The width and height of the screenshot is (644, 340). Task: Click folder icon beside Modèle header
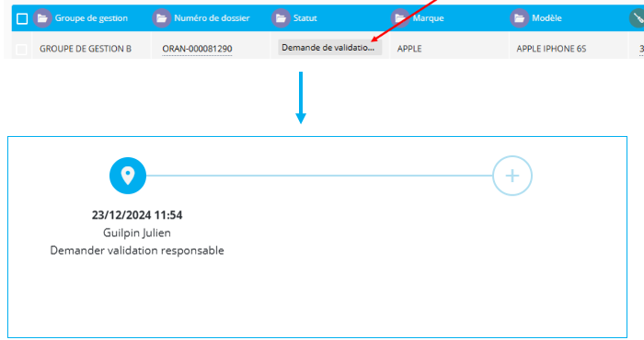520,18
